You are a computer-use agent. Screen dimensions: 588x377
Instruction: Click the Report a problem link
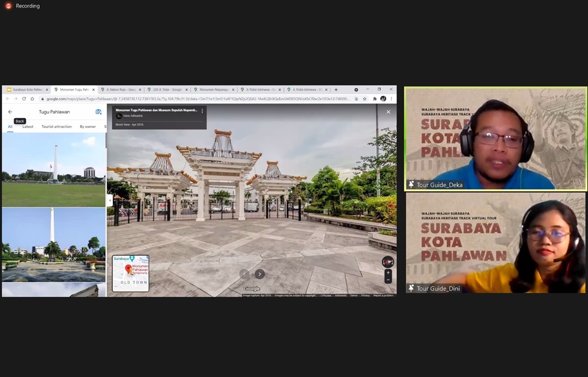(383, 295)
